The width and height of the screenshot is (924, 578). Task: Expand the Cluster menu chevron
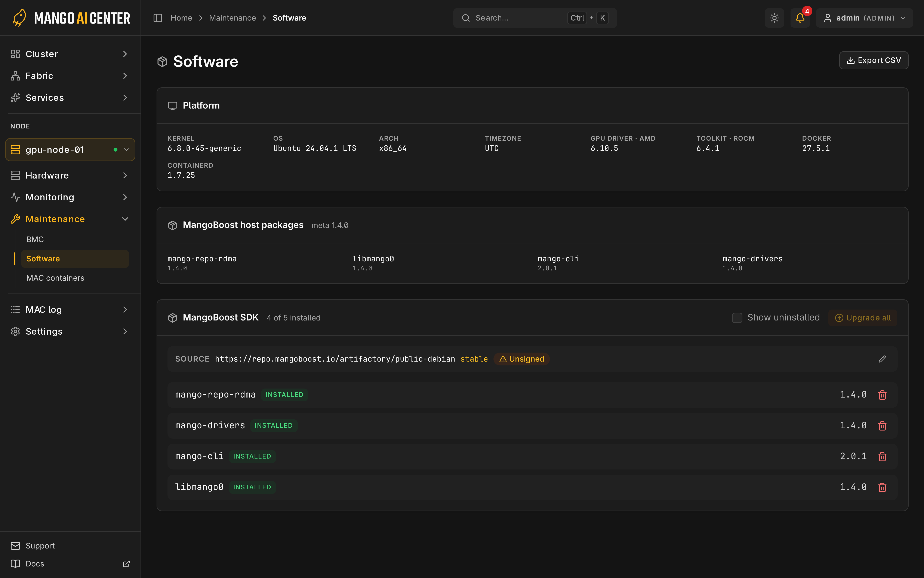tap(125, 54)
